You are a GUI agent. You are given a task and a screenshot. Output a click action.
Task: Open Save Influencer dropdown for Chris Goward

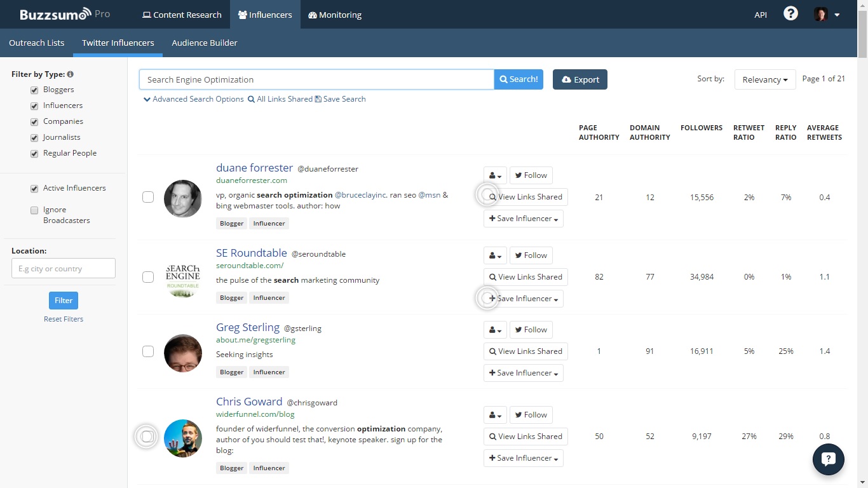click(523, 458)
